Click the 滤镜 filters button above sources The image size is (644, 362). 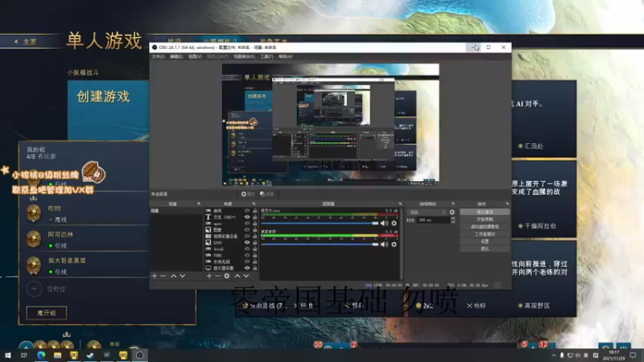(x=267, y=194)
